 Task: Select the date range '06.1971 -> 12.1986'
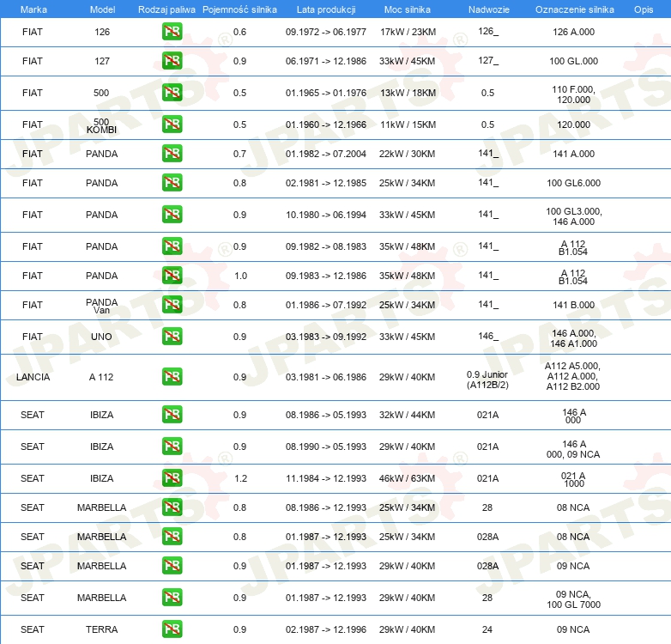point(326,61)
